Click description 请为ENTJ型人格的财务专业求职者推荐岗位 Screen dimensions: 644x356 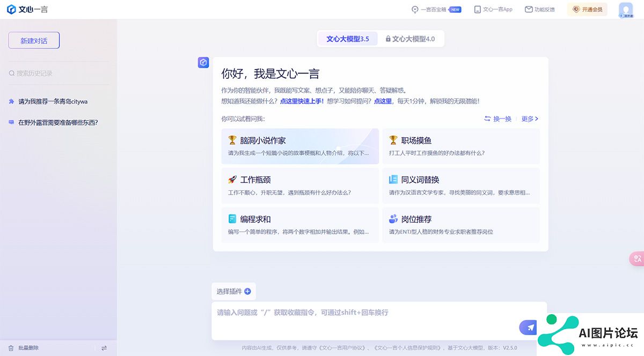[x=441, y=232]
